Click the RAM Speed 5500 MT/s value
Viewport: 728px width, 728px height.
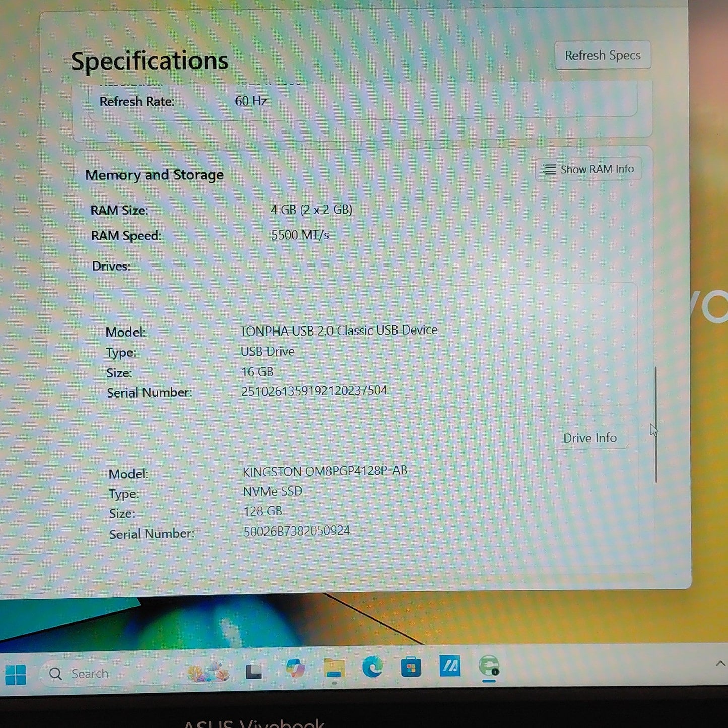pos(300,235)
